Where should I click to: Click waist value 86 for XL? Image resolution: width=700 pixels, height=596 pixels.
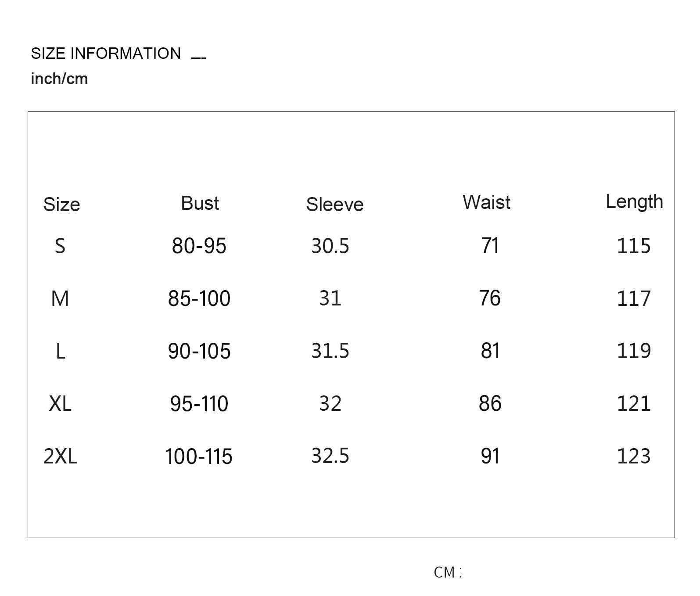(x=490, y=403)
